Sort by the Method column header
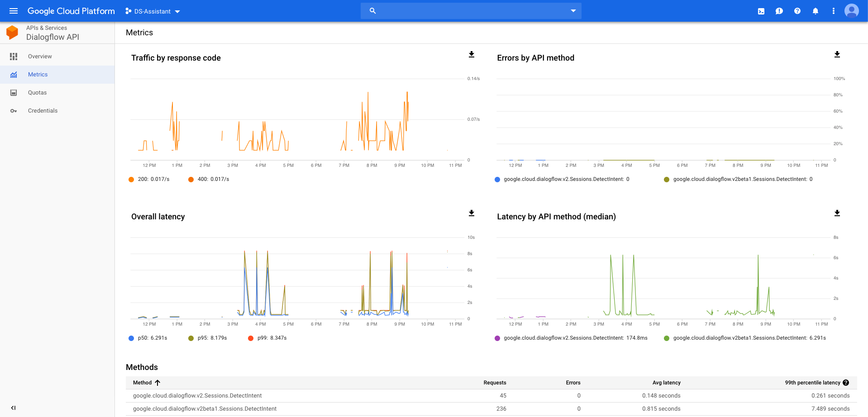868x417 pixels. tap(142, 383)
